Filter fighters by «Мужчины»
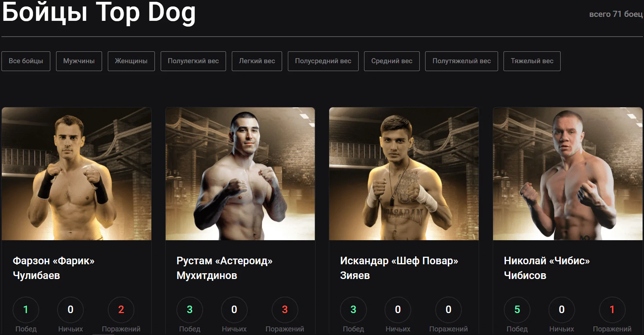Screen dimensions: 644x335 coord(79,61)
